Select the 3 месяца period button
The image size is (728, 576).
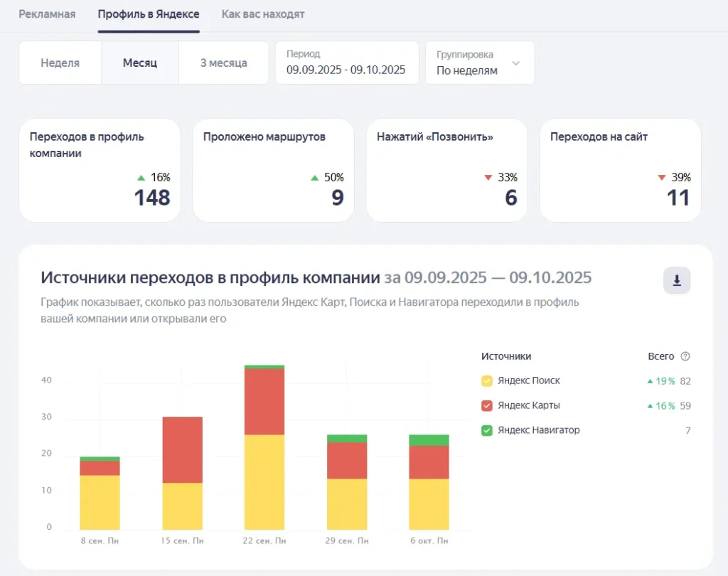(223, 63)
